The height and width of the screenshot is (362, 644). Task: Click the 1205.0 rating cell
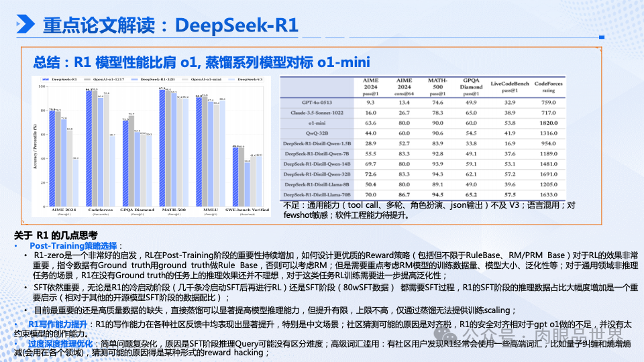click(548, 185)
